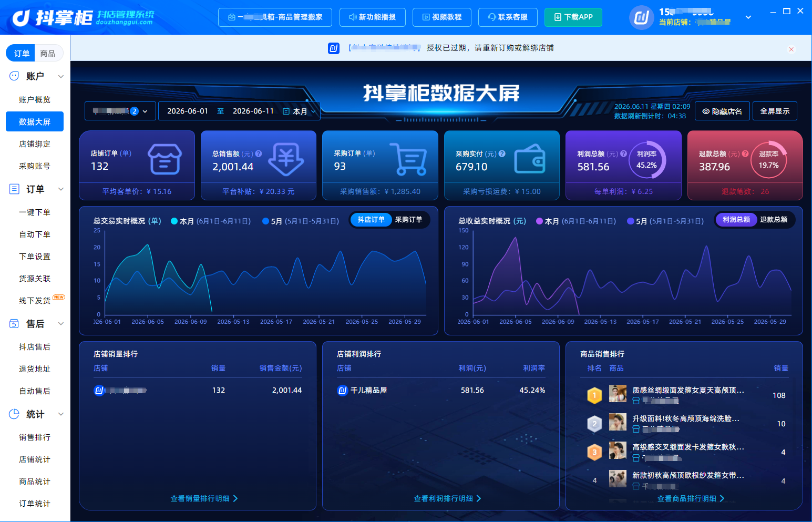The height and width of the screenshot is (522, 812).
Task: Click shop icon in 店铺销量排行 row
Action: [x=99, y=391]
